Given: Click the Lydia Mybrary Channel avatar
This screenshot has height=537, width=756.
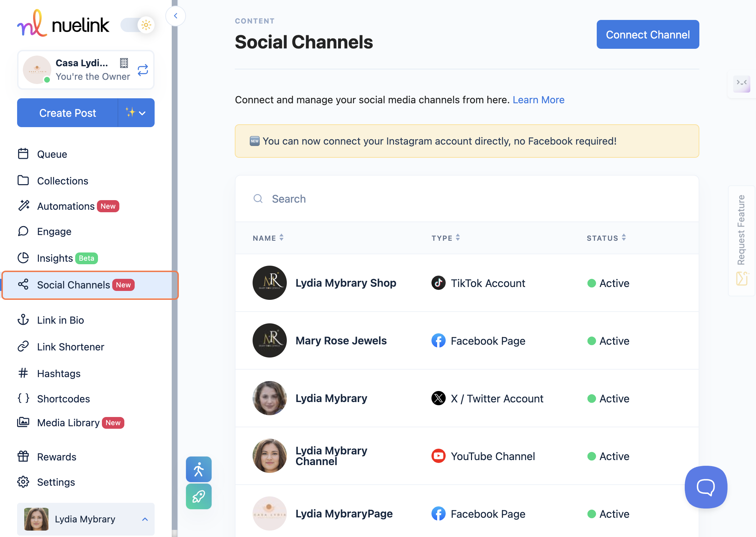Looking at the screenshot, I should pyautogui.click(x=270, y=456).
